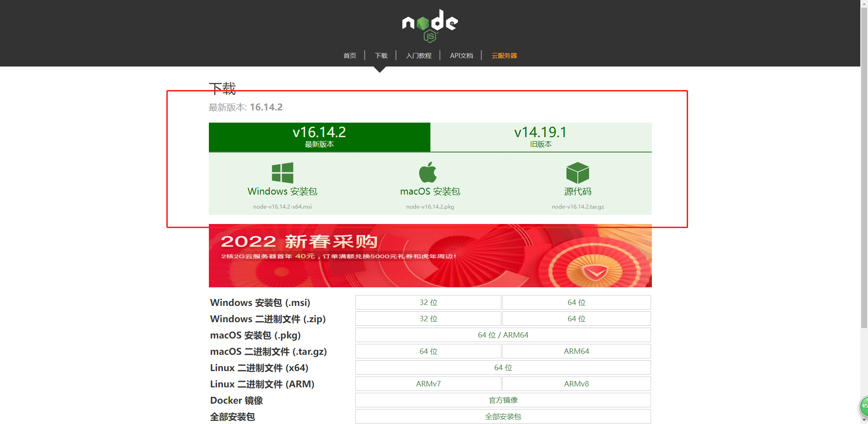Download macOS .tar.gz ARM64 binary
Image resolution: width=868 pixels, height=424 pixels.
[x=576, y=351]
